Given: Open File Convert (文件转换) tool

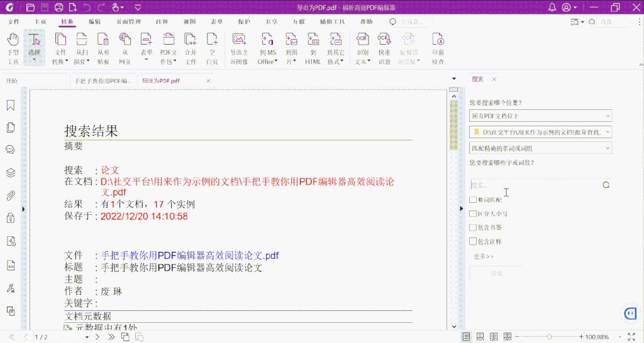Looking at the screenshot, I should (x=60, y=48).
